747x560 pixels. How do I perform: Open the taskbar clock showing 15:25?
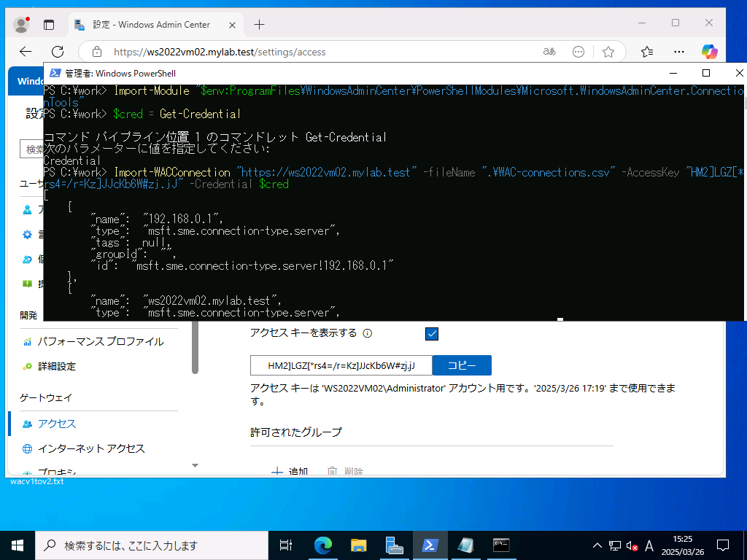[x=683, y=545]
